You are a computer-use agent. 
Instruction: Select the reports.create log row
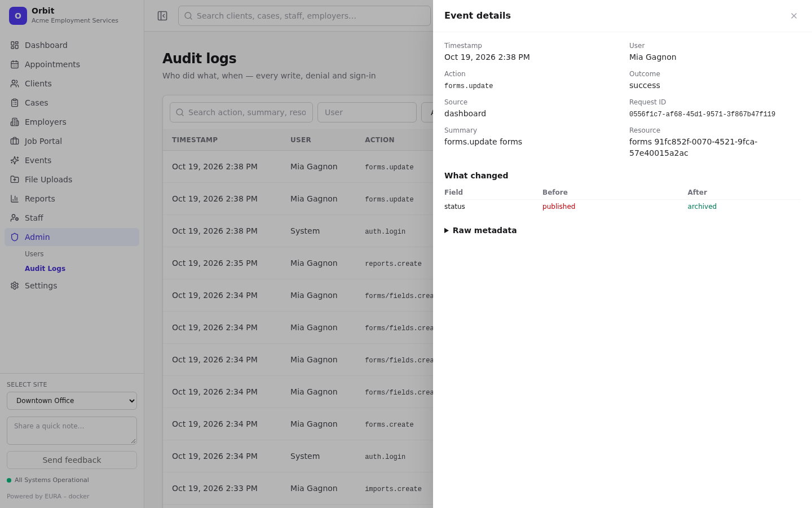point(298,263)
